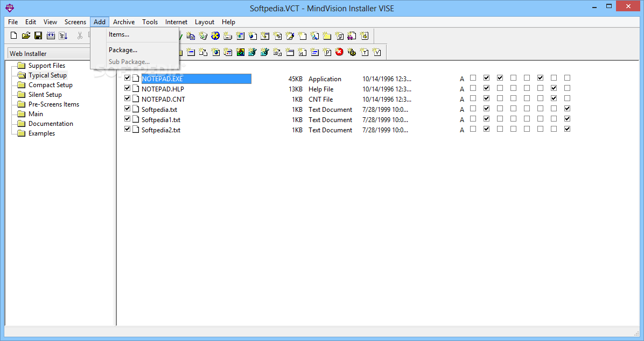Uncheck the checkbox beside Softpedia.txt
The image size is (644, 341).
coord(127,109)
